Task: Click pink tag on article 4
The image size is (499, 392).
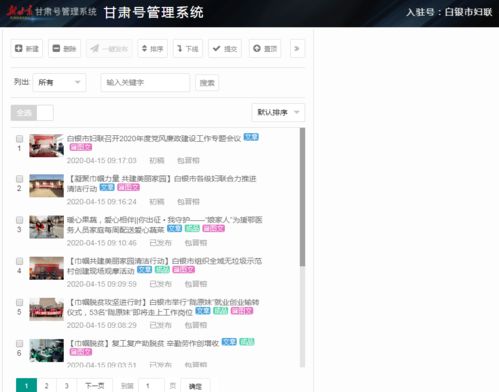Action: [184, 269]
